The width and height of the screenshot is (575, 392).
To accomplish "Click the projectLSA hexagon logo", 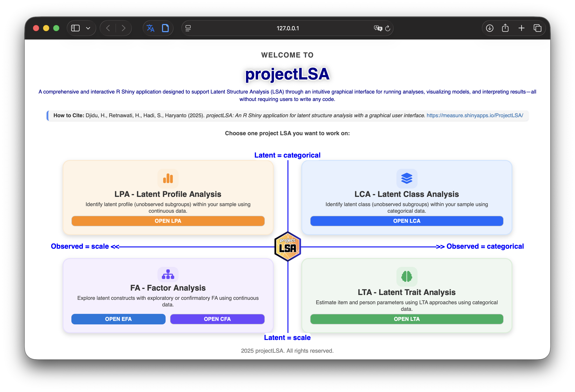I will coord(287,246).
